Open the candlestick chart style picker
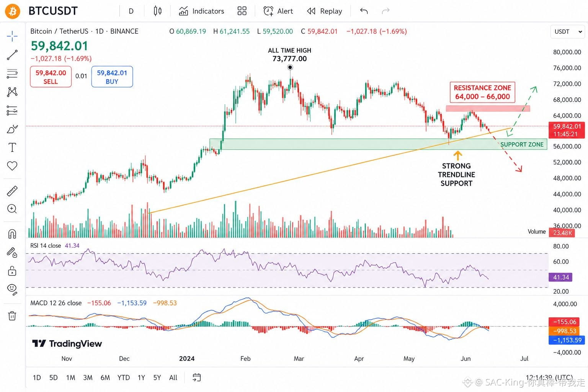The image size is (588, 392). pos(157,11)
